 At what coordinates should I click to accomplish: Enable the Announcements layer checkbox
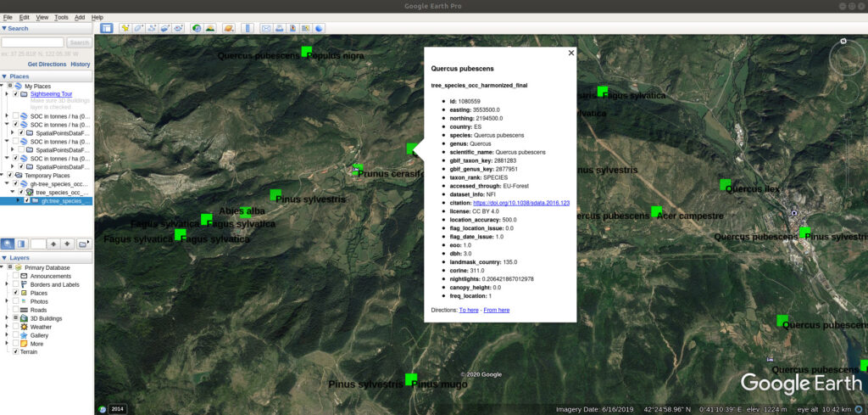tap(15, 276)
